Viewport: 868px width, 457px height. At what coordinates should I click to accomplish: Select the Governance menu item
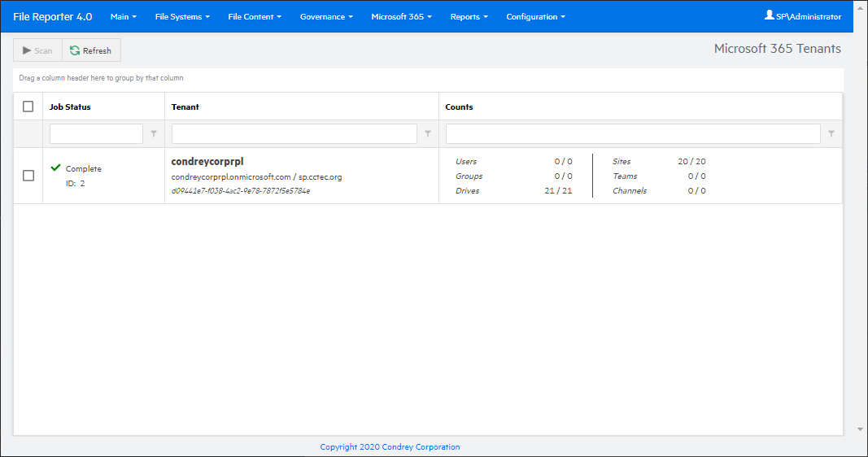click(326, 16)
